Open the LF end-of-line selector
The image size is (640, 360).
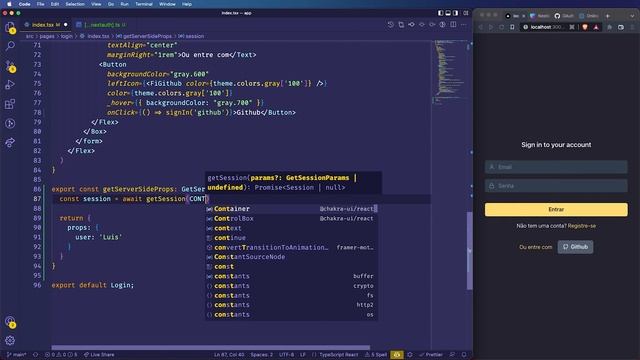[x=303, y=355]
